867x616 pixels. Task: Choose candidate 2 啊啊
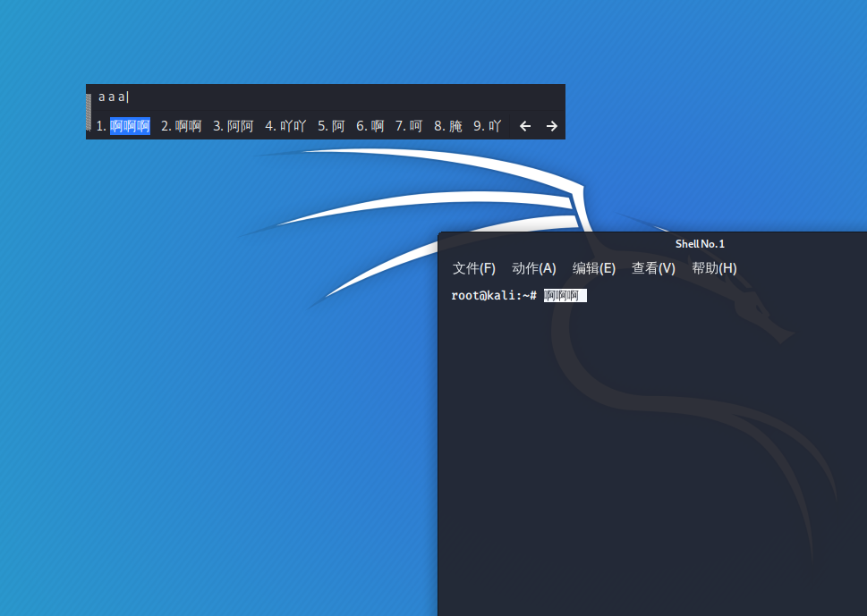(x=182, y=126)
